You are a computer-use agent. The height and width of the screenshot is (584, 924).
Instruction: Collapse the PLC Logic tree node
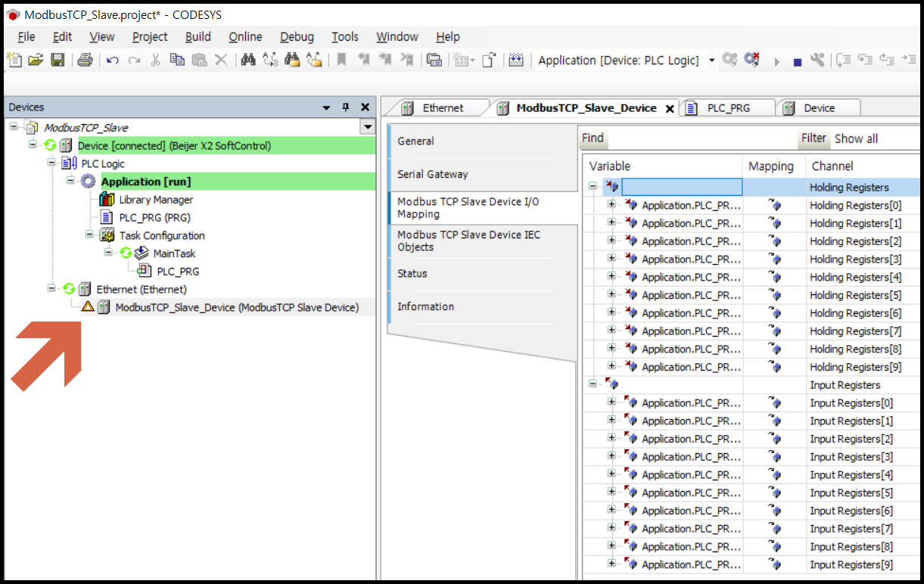(51, 163)
